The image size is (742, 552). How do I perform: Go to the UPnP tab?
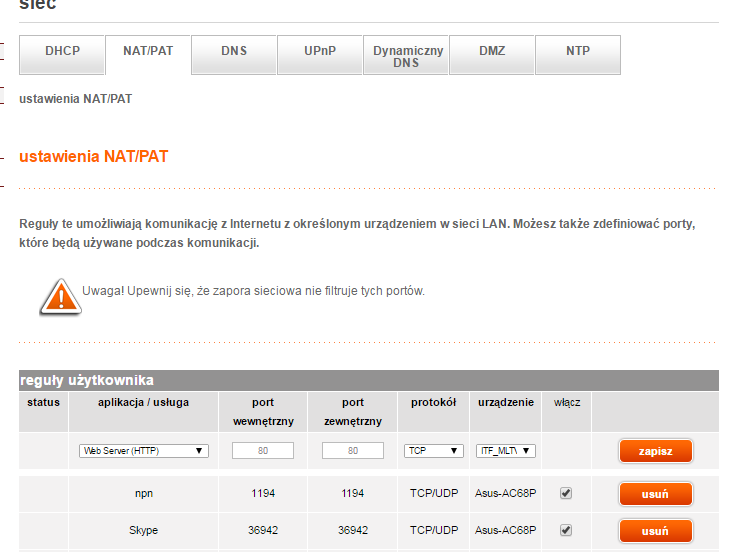pos(320,51)
